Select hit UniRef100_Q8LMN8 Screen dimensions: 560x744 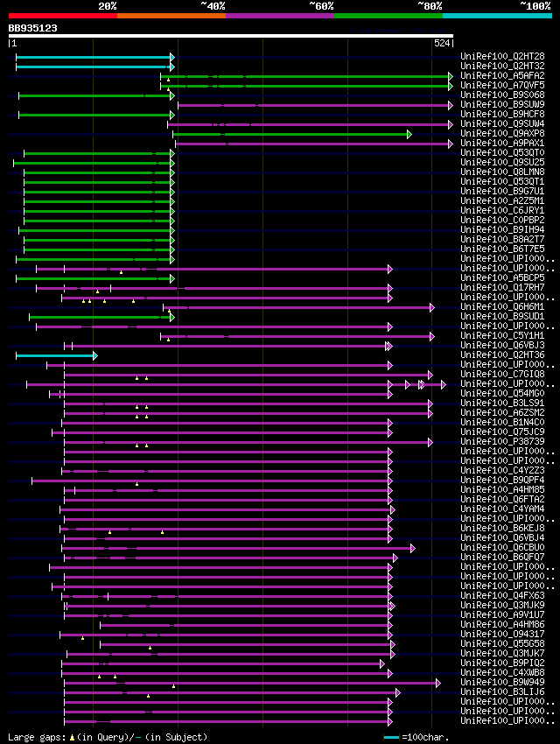(x=502, y=172)
